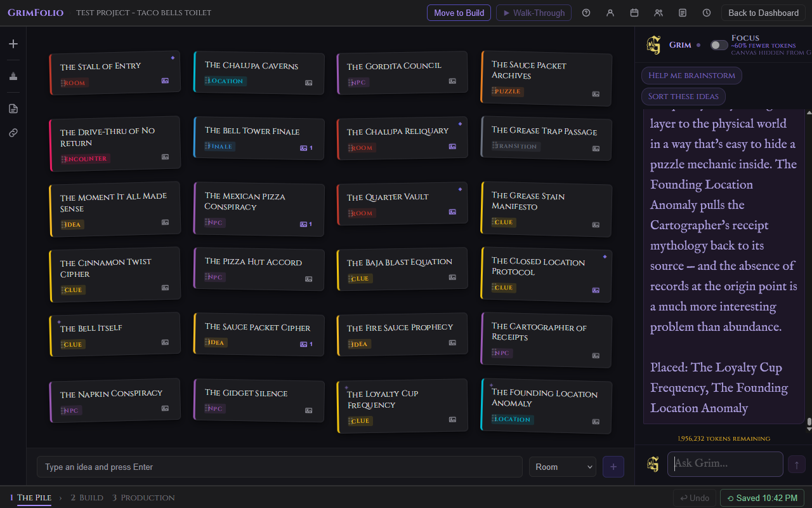Select The Grease Stain Manifesto card

coord(546,210)
